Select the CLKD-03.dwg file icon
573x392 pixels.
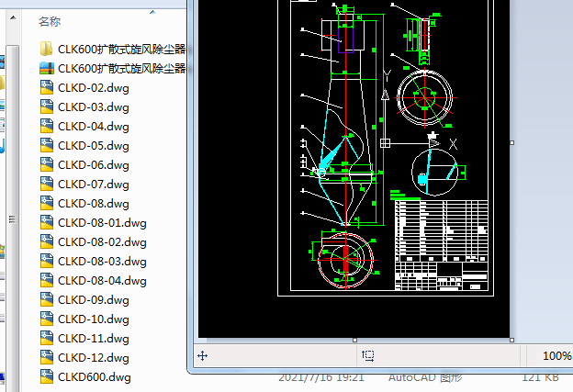(x=47, y=107)
